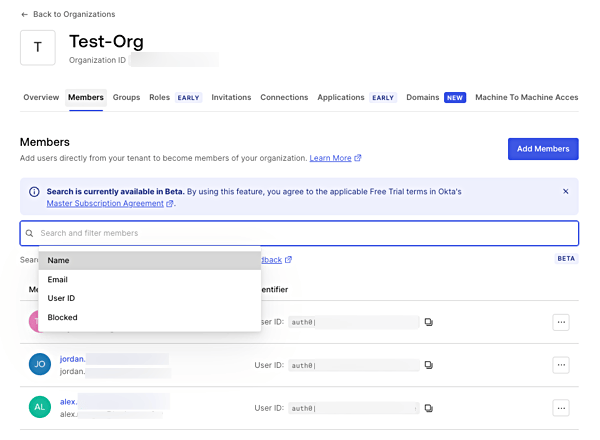Click alex's AL avatar
This screenshot has width=600, height=440.
pyautogui.click(x=40, y=407)
